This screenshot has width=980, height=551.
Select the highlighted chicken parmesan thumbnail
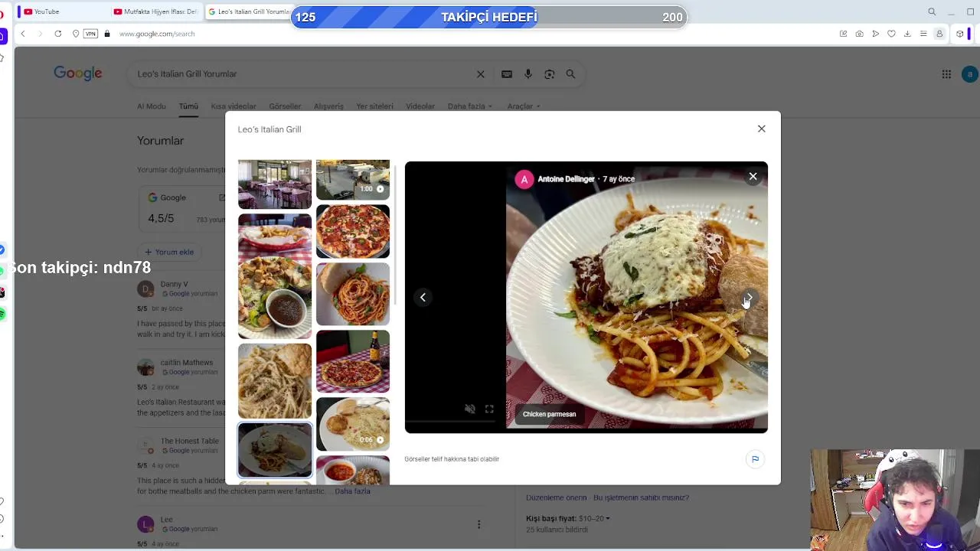coord(275,450)
